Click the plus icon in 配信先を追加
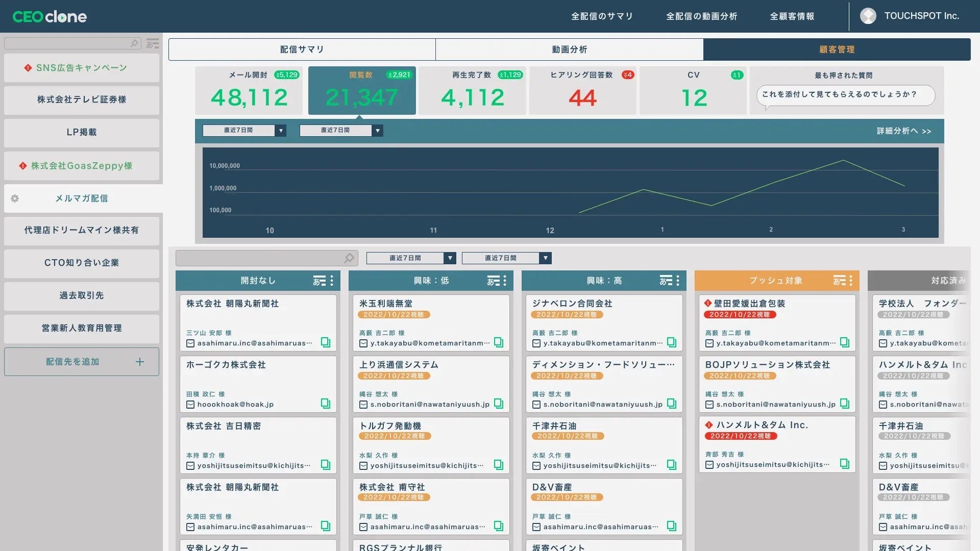Image resolution: width=980 pixels, height=551 pixels. point(140,362)
